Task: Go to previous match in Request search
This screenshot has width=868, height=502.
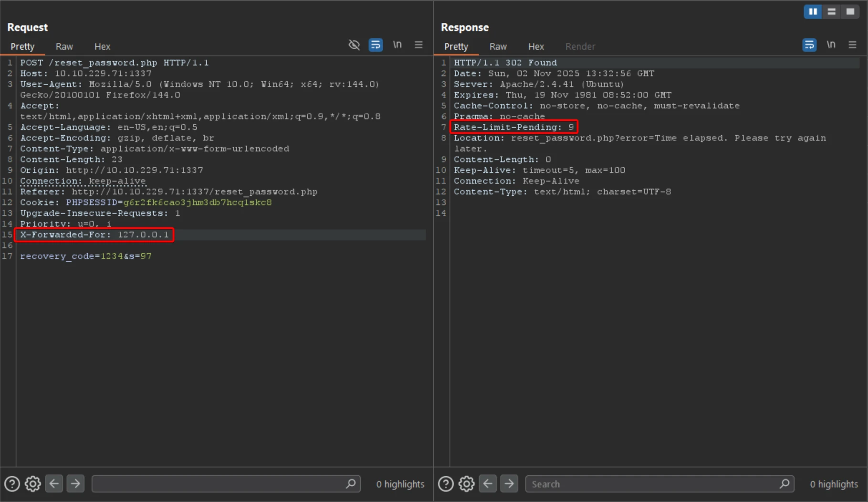Action: point(54,484)
